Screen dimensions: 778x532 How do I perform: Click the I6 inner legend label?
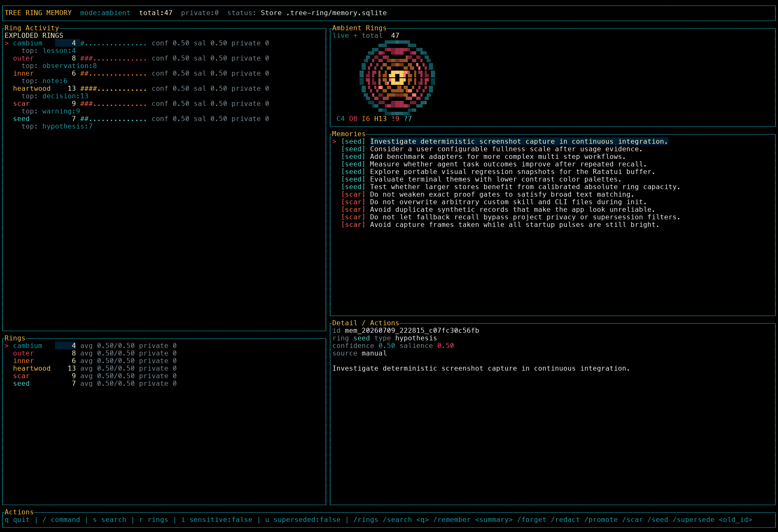[x=366, y=119]
